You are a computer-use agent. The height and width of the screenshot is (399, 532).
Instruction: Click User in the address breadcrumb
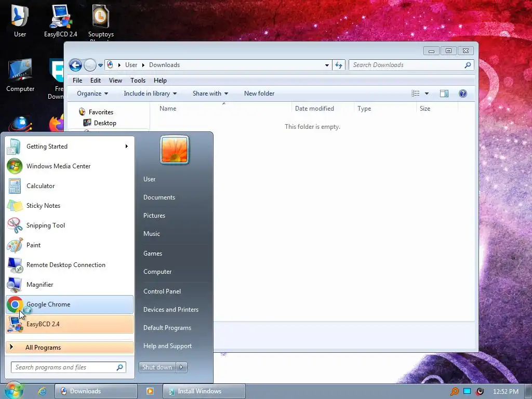[x=131, y=65]
